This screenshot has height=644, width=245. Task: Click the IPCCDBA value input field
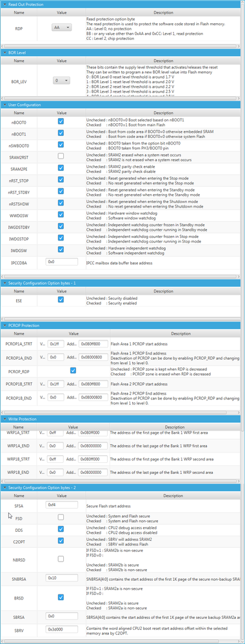tap(62, 261)
